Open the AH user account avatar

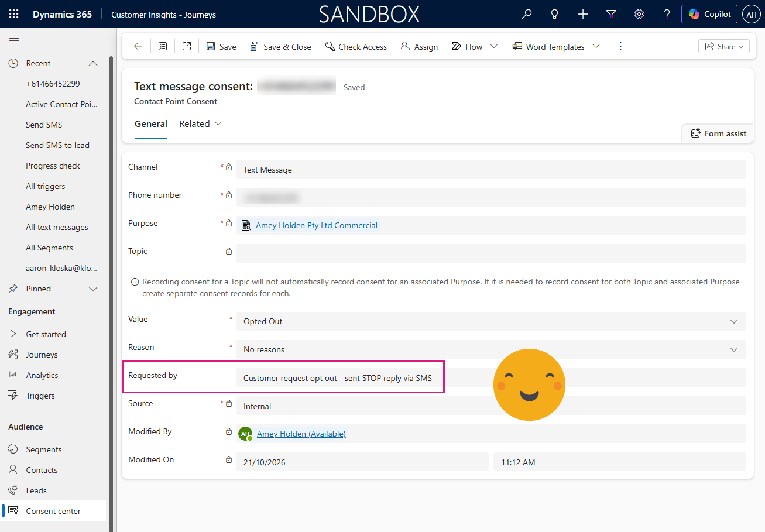pos(751,14)
